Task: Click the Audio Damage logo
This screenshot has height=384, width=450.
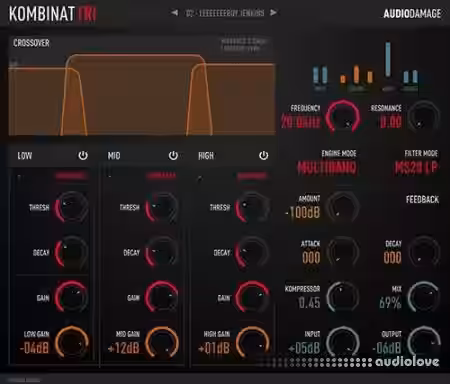Action: tap(412, 13)
